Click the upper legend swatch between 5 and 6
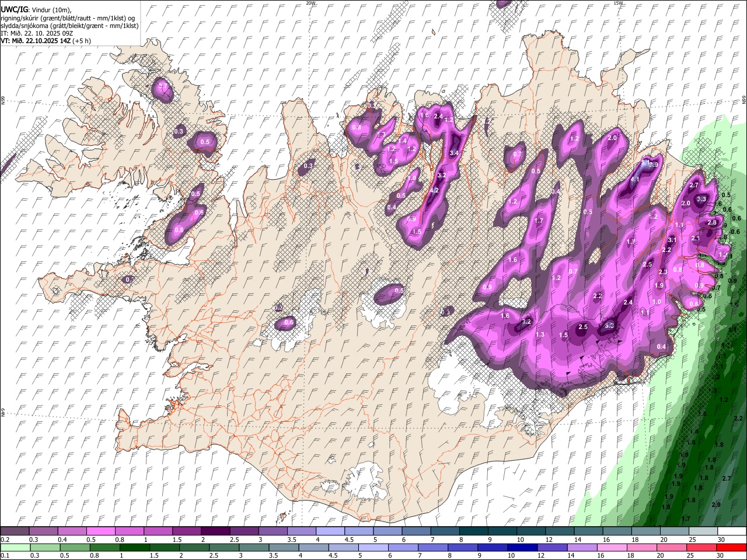Screen dimensions: 747x560 [x=388, y=531]
